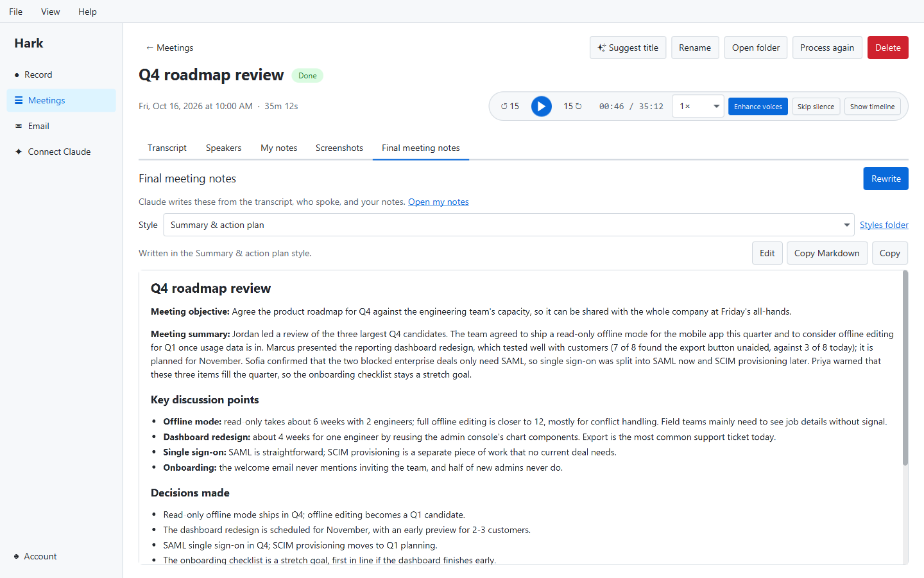Open the Record page in the sidebar
The image size is (924, 578).
coord(62,74)
